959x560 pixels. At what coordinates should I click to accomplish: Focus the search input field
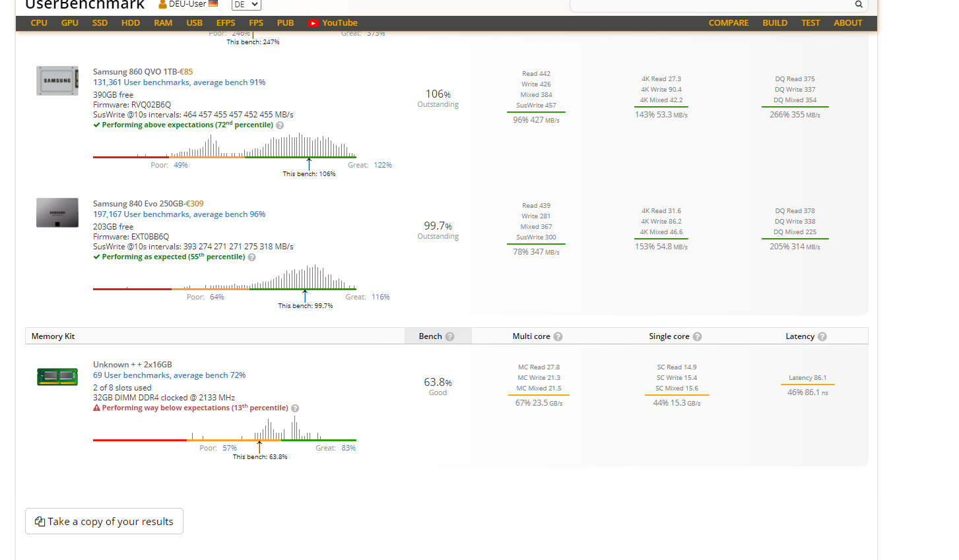tap(711, 5)
